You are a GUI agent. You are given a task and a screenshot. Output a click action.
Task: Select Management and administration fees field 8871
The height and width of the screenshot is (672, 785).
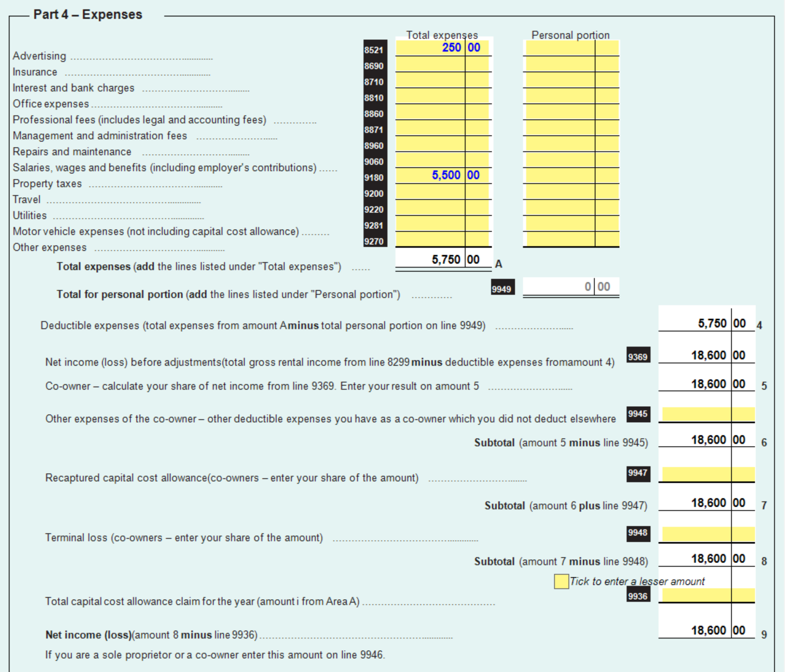point(442,128)
